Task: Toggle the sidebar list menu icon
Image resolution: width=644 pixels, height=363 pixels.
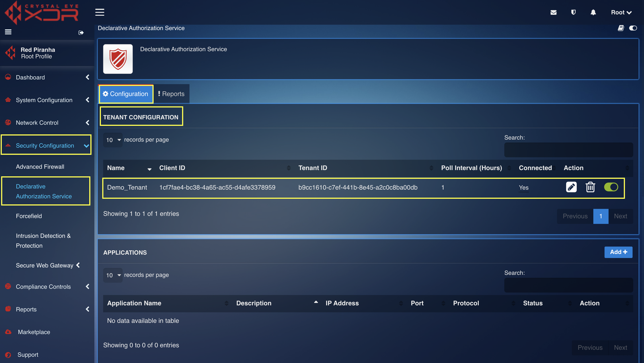Action: pos(8,32)
